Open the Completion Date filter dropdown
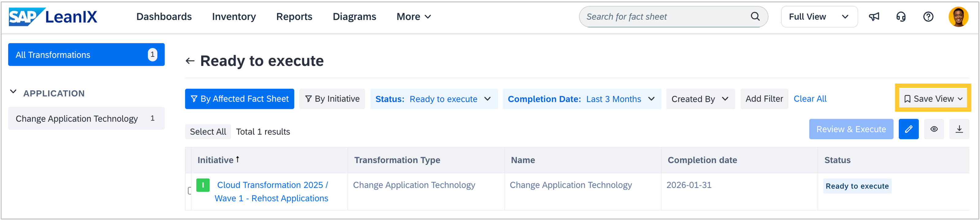 [x=581, y=99]
